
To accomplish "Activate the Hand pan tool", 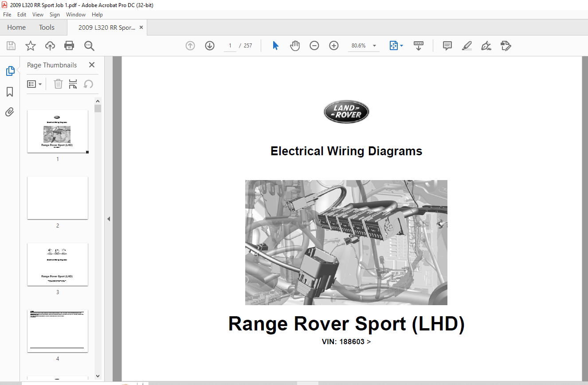I will point(295,46).
